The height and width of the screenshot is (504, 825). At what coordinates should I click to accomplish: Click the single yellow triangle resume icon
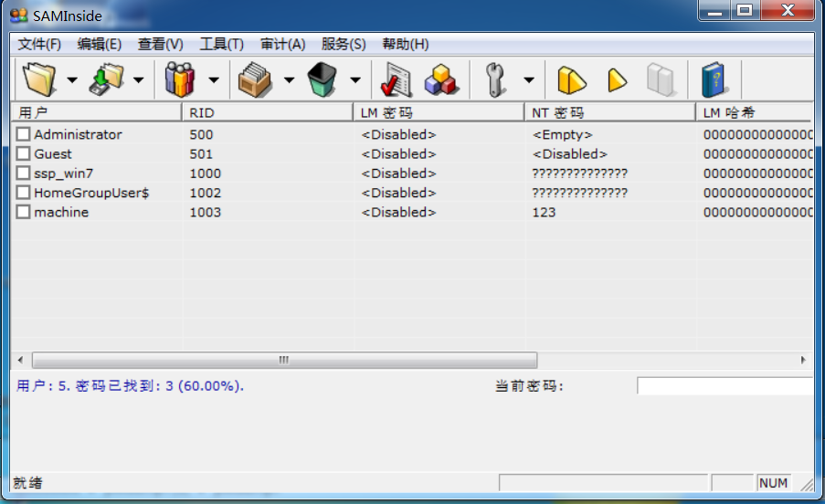tap(618, 80)
